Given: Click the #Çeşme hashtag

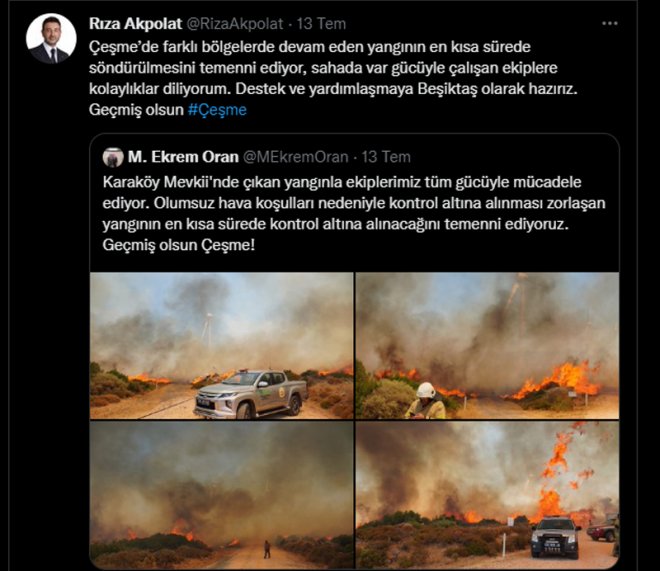Looking at the screenshot, I should (x=217, y=110).
